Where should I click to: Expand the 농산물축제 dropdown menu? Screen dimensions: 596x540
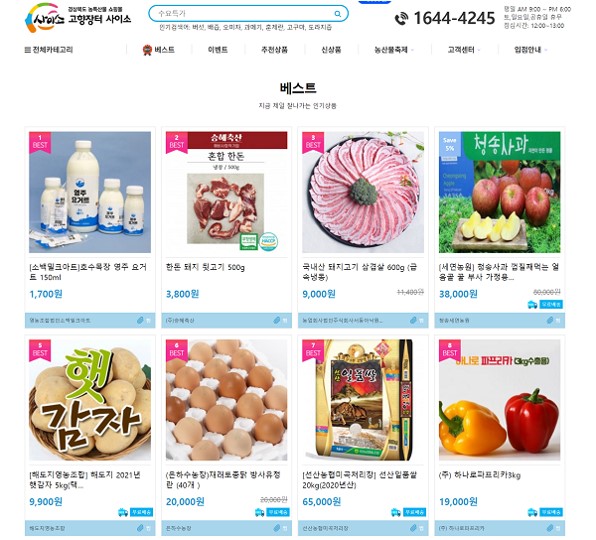click(x=394, y=50)
